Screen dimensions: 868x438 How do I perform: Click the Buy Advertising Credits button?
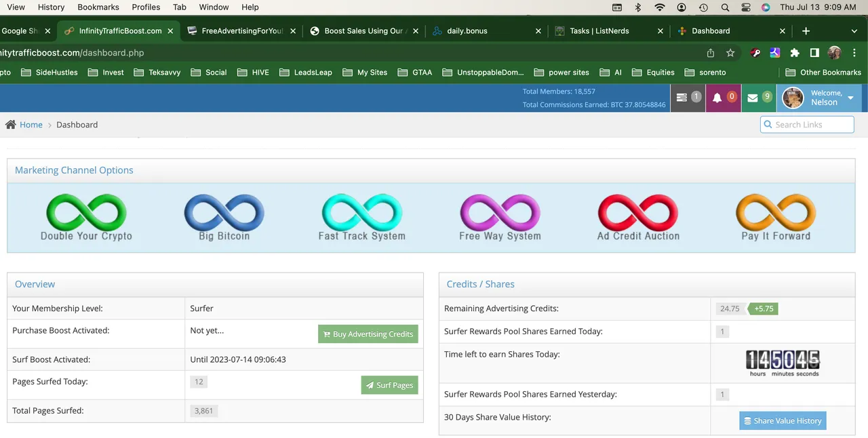368,334
